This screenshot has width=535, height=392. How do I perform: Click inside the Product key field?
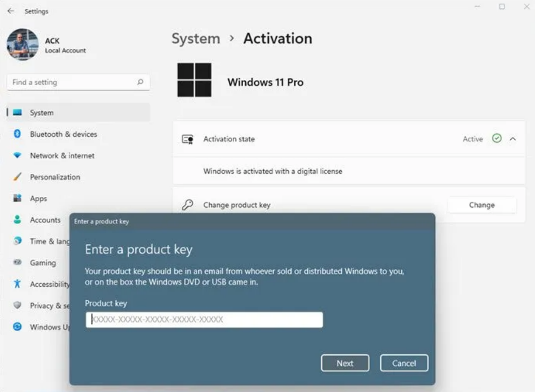(203, 320)
